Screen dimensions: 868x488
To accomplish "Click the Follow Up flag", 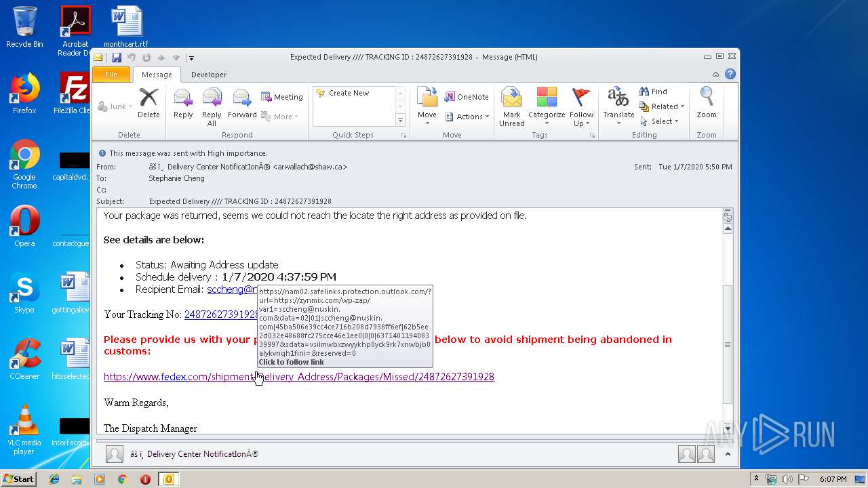I will pos(581,107).
